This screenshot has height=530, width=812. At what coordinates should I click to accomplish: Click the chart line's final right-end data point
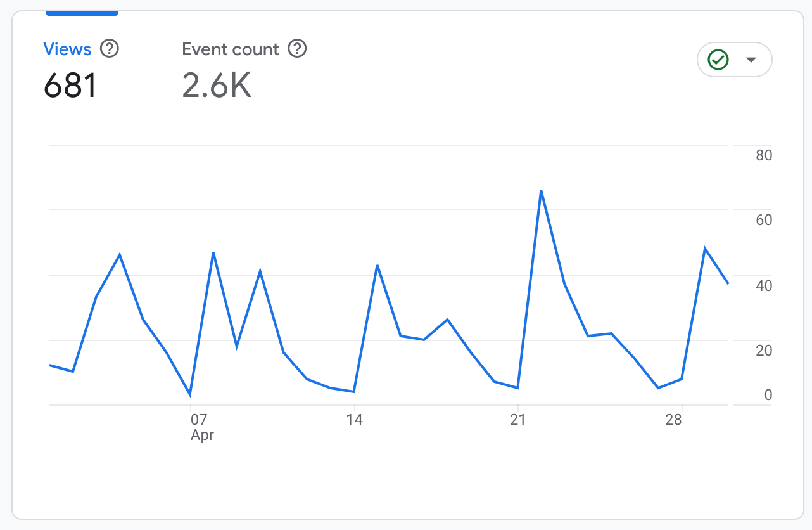point(728,283)
